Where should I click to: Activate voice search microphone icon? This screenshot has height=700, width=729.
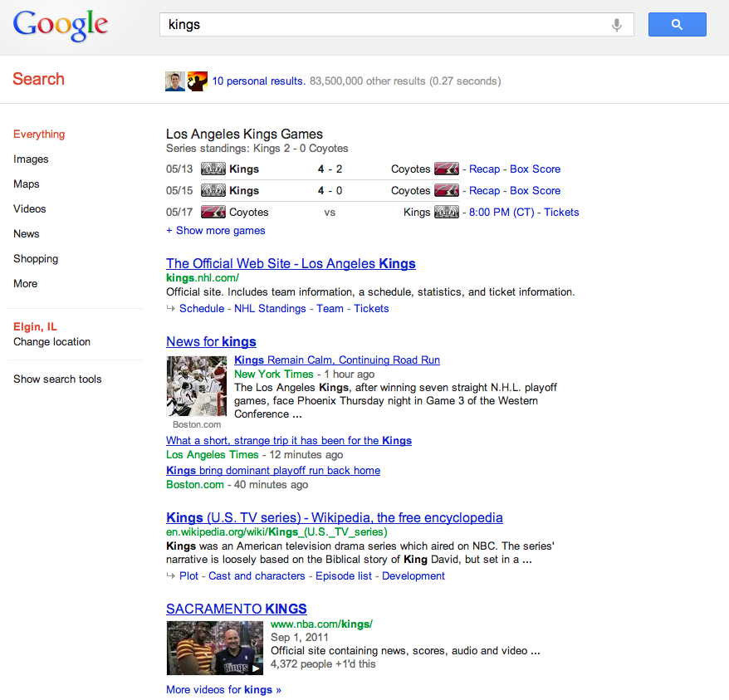click(616, 25)
